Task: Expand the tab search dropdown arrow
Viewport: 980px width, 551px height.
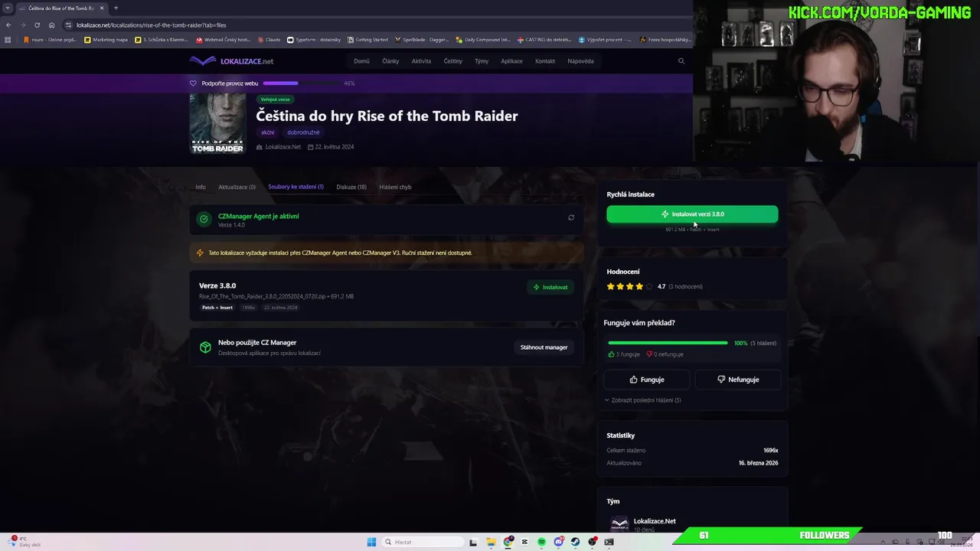Action: pos(8,8)
